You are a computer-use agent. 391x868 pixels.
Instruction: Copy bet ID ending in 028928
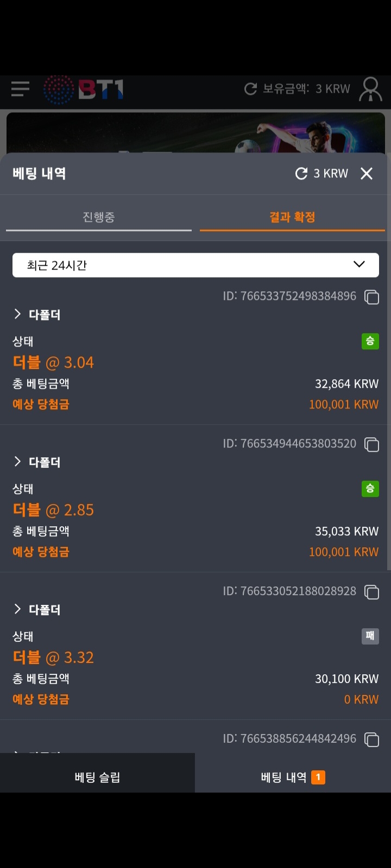tap(371, 592)
